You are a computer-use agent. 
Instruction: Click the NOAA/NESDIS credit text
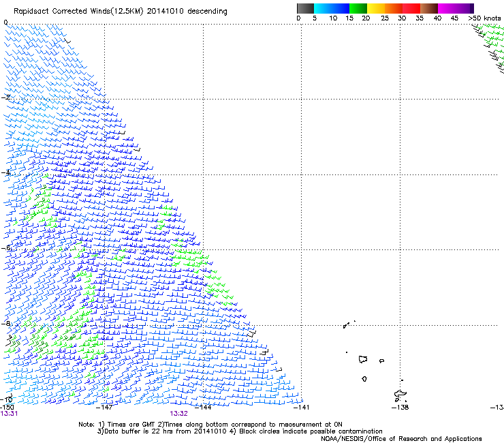(401, 439)
